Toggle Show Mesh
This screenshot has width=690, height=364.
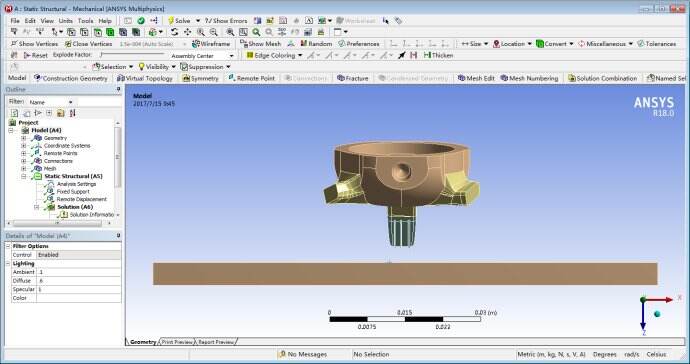261,44
